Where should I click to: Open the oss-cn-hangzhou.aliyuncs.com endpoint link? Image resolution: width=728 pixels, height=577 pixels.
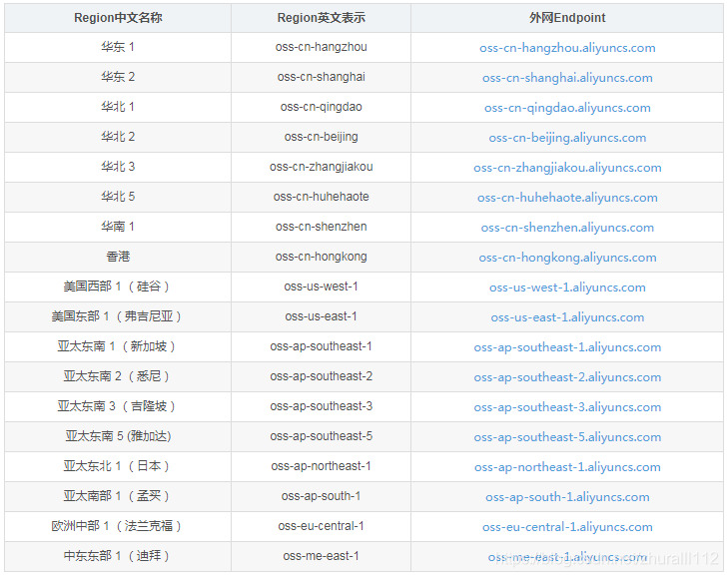click(x=567, y=48)
